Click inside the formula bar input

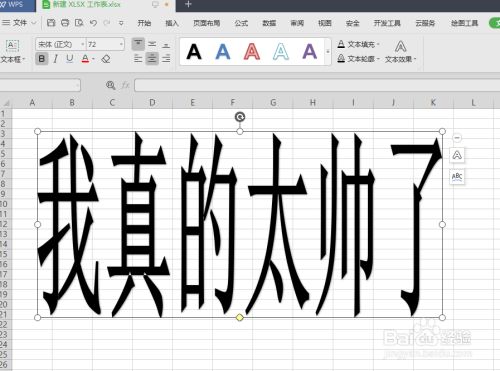[317, 85]
